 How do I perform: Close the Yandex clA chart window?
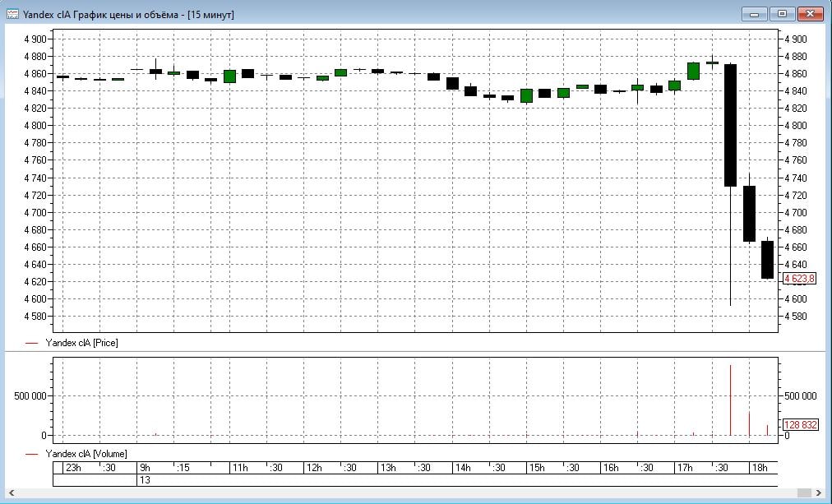pyautogui.click(x=811, y=14)
